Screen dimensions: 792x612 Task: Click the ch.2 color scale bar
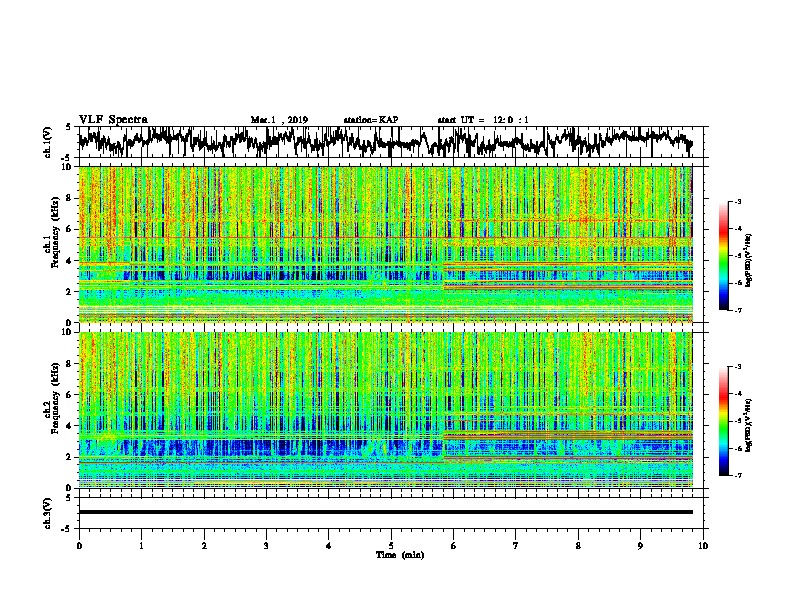(x=723, y=421)
